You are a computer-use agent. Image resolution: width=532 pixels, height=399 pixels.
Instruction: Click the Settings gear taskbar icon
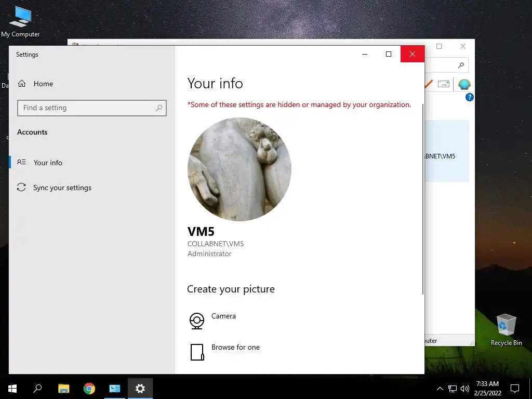coord(140,389)
